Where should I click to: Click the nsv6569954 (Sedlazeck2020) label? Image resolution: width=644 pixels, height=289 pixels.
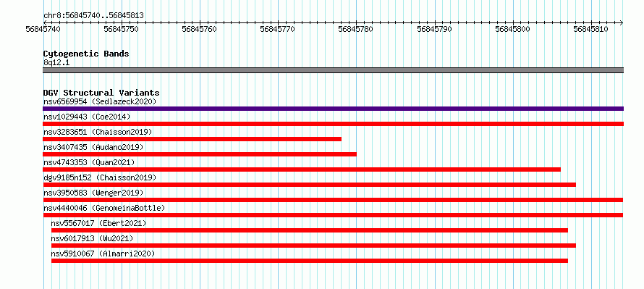100,101
